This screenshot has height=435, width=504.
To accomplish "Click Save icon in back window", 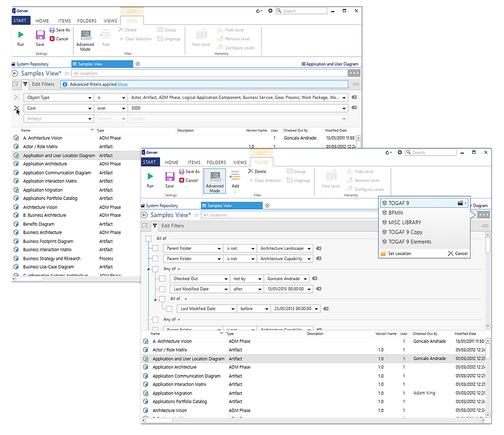I will [40, 35].
